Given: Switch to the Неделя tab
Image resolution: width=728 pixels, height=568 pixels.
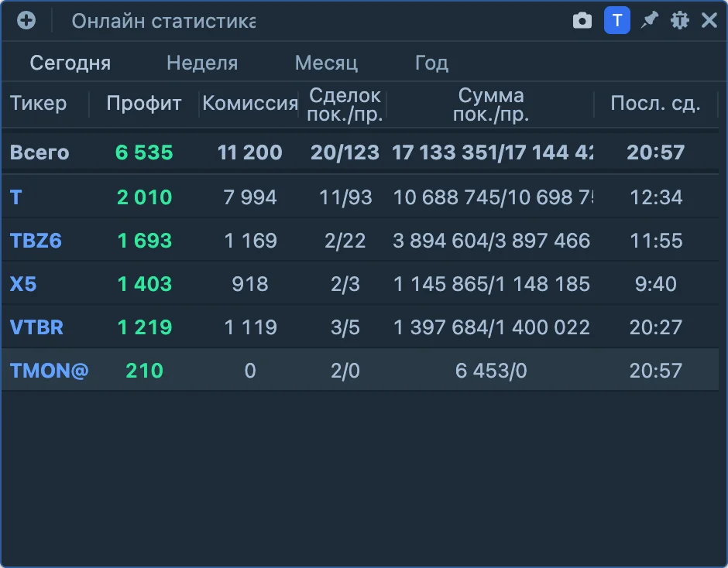Looking at the screenshot, I should tap(202, 63).
